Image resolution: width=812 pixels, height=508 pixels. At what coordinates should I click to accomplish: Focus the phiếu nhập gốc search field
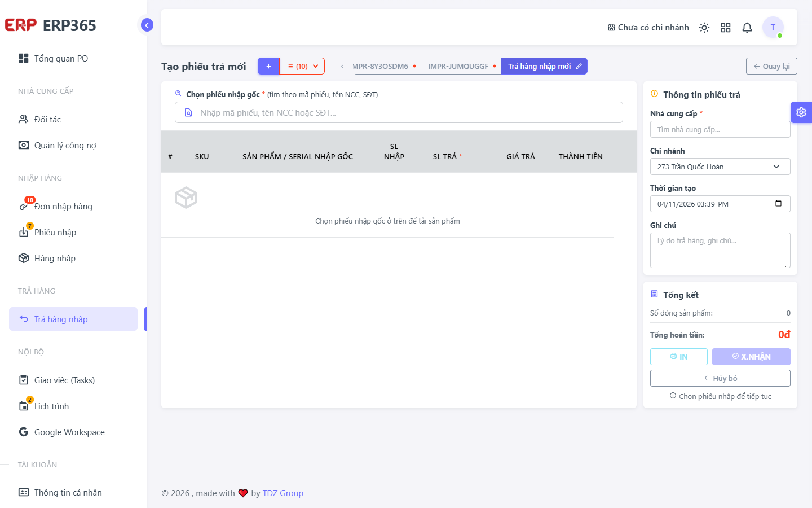pyautogui.click(x=399, y=112)
